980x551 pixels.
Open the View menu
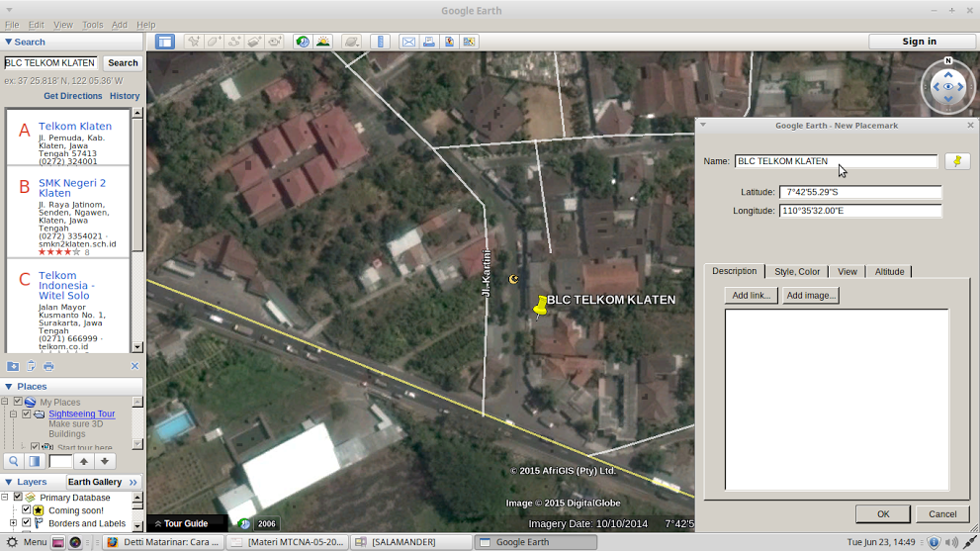click(63, 25)
